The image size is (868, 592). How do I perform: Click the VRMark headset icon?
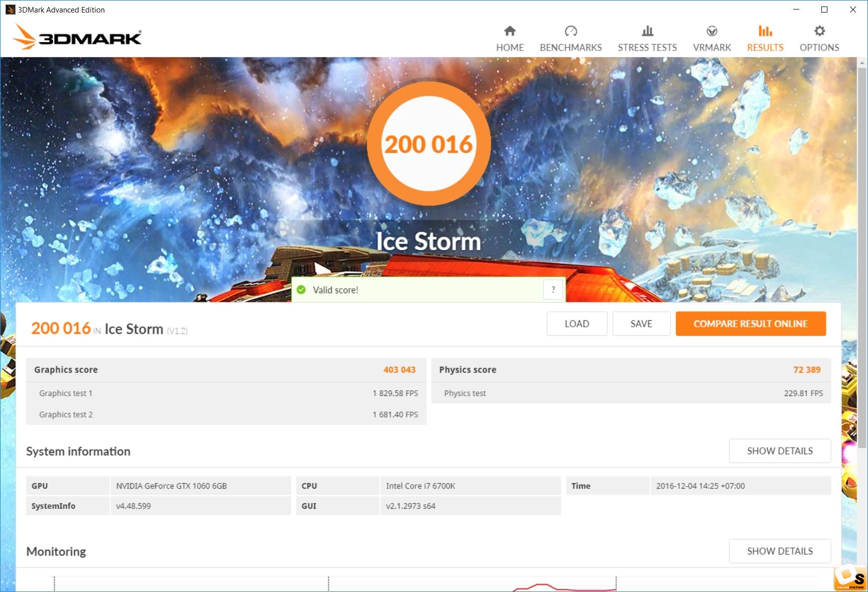[712, 31]
